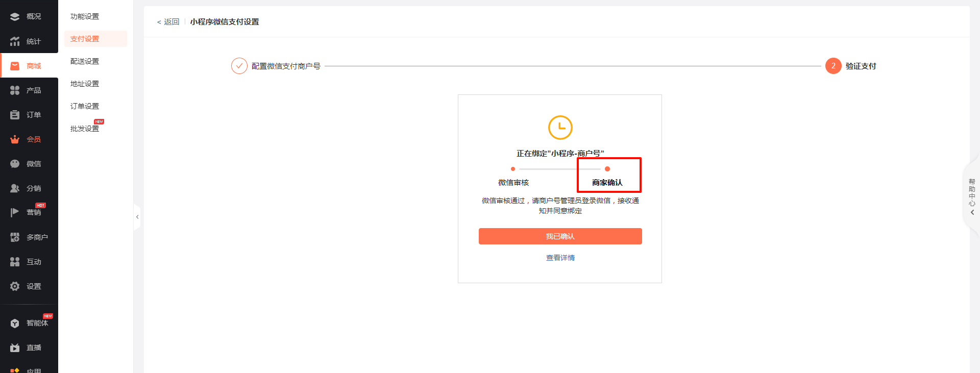Viewport: 980px width, 373px height.
Task: Open the 查看详情 link
Action: coord(560,258)
